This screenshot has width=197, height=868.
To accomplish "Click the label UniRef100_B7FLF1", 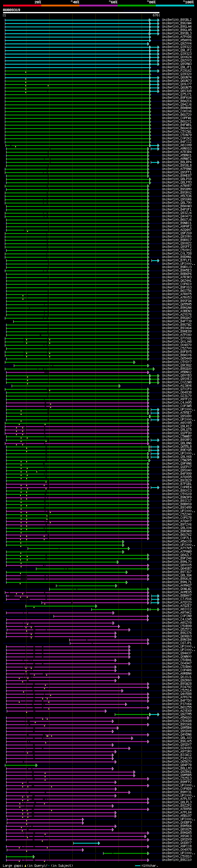I will [177, 260].
